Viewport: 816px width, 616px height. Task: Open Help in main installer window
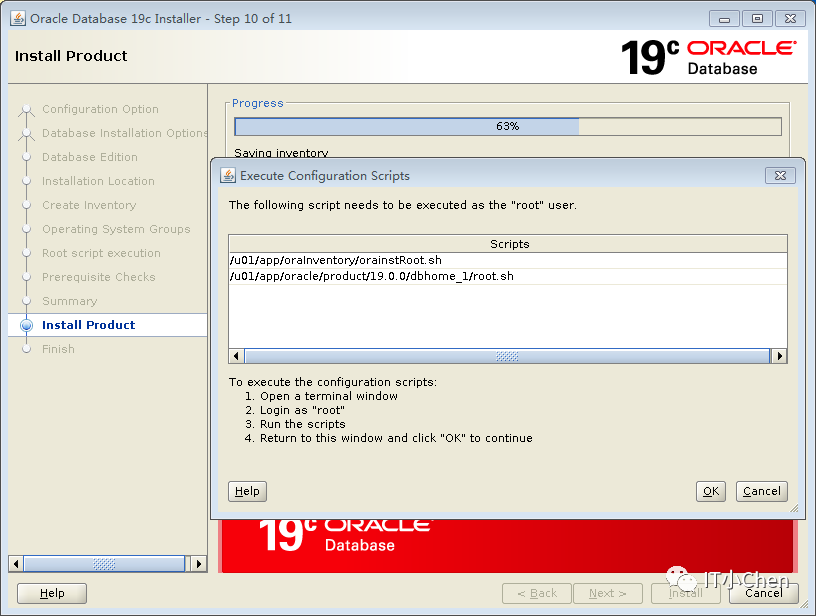point(52,593)
